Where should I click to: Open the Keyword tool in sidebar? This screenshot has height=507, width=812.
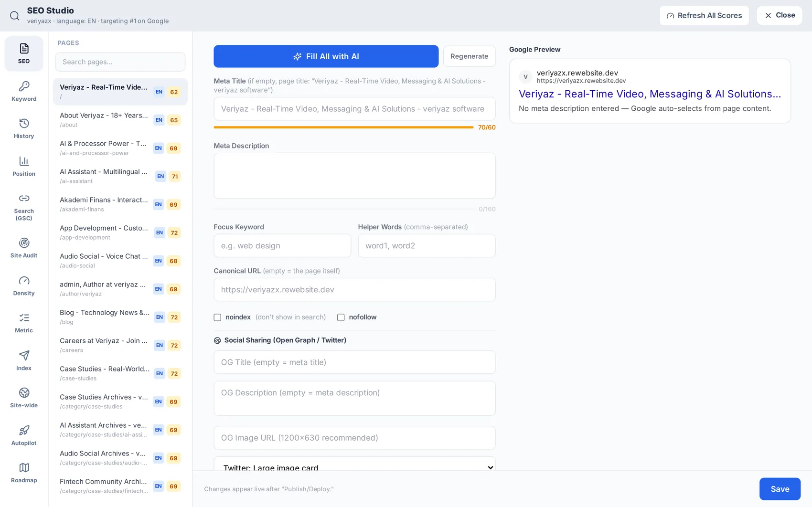(x=24, y=91)
